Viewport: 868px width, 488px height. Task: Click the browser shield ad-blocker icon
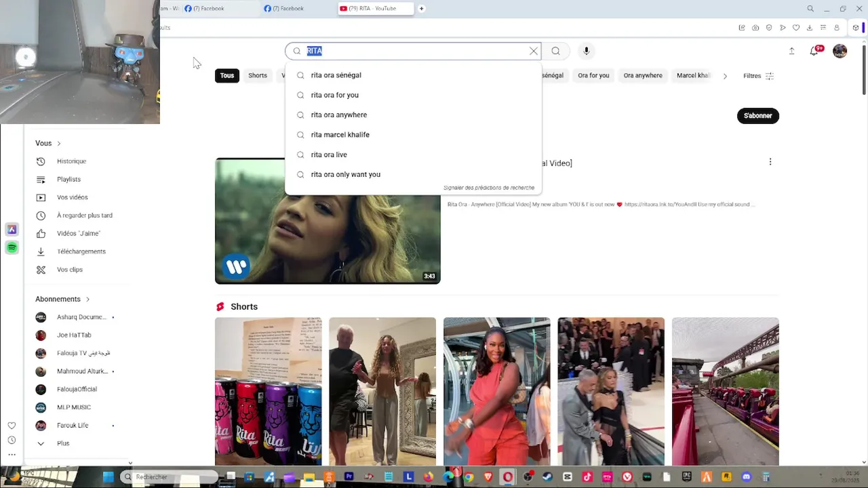(x=769, y=28)
